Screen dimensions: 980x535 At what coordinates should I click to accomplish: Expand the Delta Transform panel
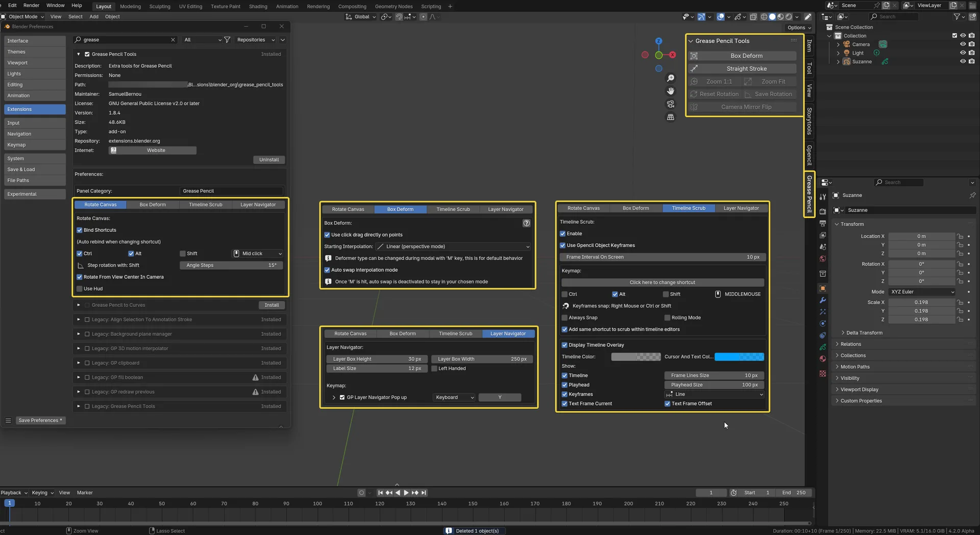tap(864, 333)
